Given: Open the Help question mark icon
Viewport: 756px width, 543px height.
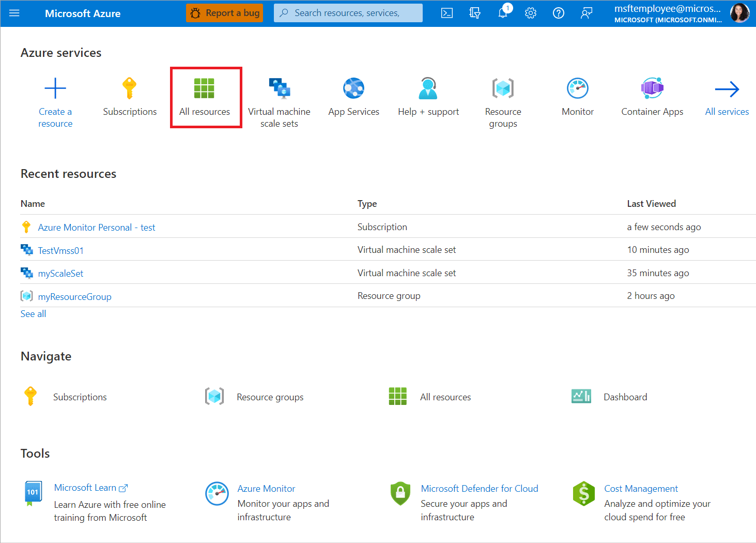Looking at the screenshot, I should pyautogui.click(x=559, y=13).
